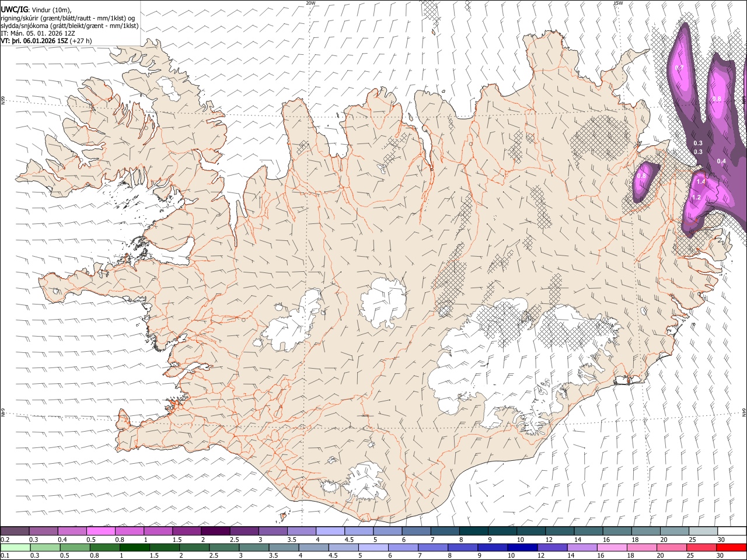Select the 20–25 red-pink rain legend swatch
This screenshot has width=747, height=560.
(672, 547)
